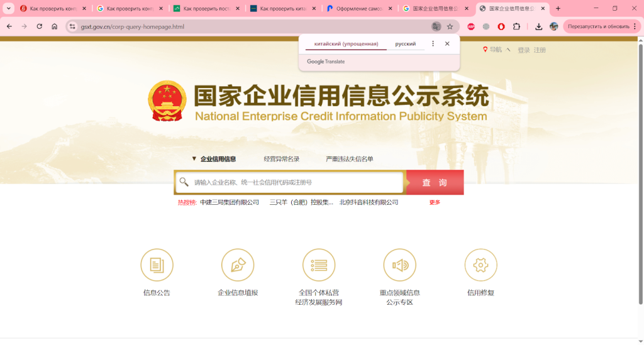Open the 企业信息填报 pen icon
This screenshot has height=345, width=644.
(x=237, y=265)
